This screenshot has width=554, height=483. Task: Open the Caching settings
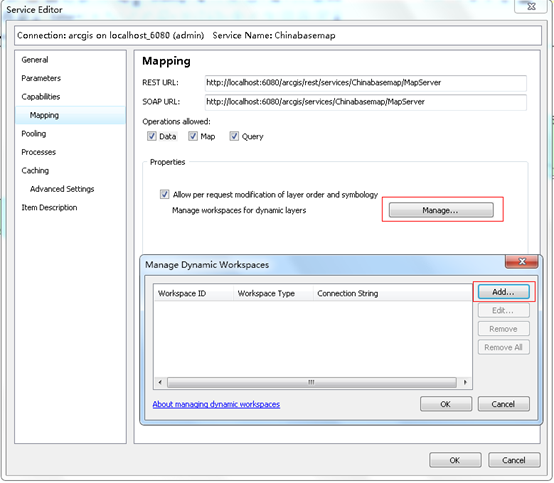click(35, 170)
